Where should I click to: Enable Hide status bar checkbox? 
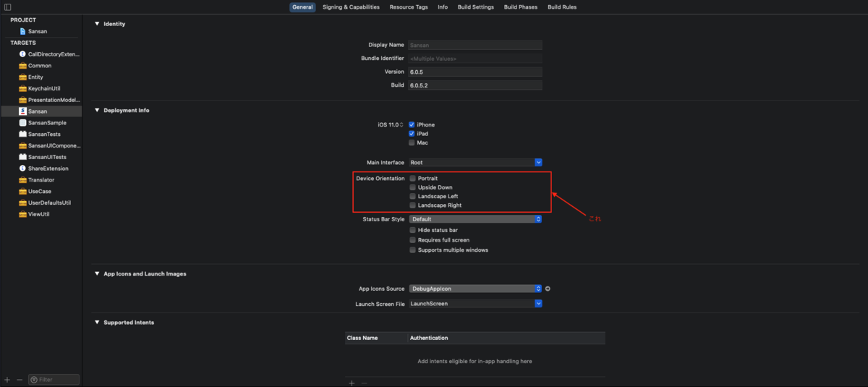(x=412, y=230)
